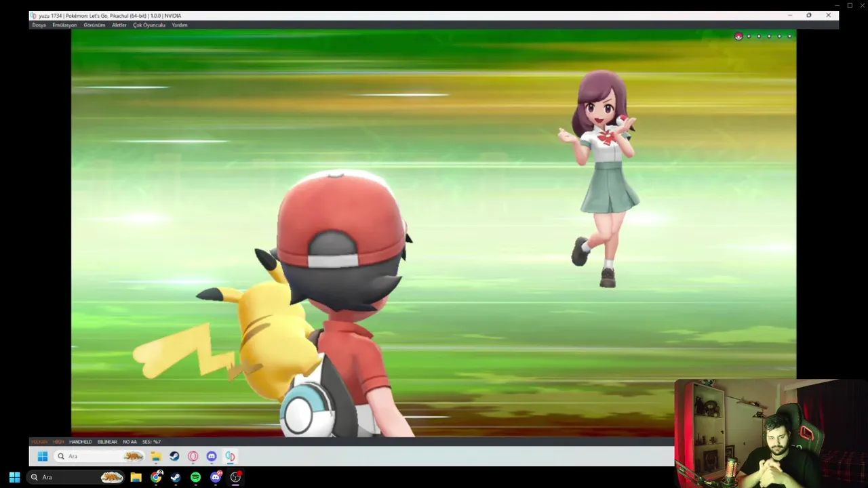Open Google Chrome from the dark taskbar
Viewport: 868px width, 488px height.
[x=156, y=477]
